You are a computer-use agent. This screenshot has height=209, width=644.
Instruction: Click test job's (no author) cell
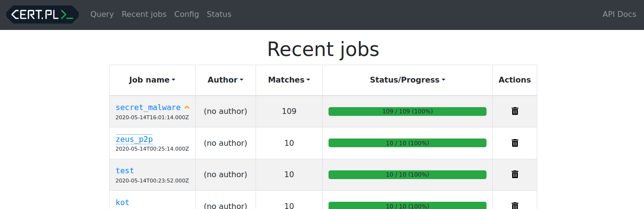click(226, 175)
